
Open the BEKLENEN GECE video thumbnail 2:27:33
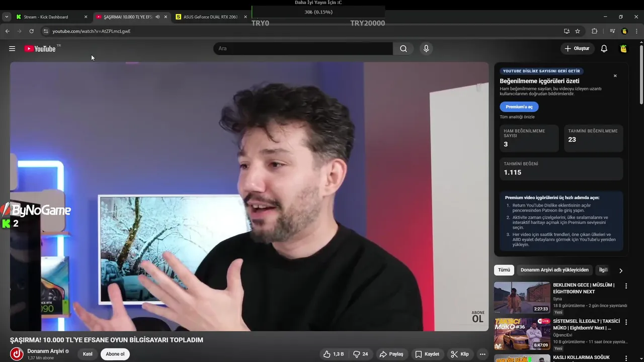pos(522,298)
